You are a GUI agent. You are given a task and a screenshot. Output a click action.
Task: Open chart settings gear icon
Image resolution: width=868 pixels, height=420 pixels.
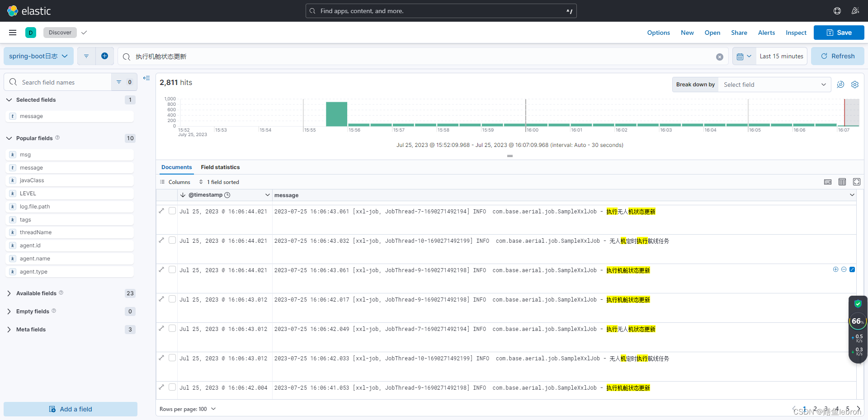855,85
